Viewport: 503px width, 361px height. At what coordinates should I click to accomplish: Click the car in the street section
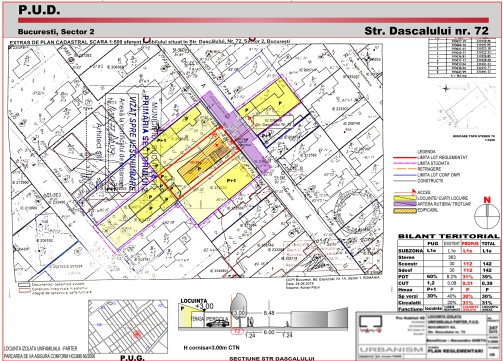click(218, 323)
